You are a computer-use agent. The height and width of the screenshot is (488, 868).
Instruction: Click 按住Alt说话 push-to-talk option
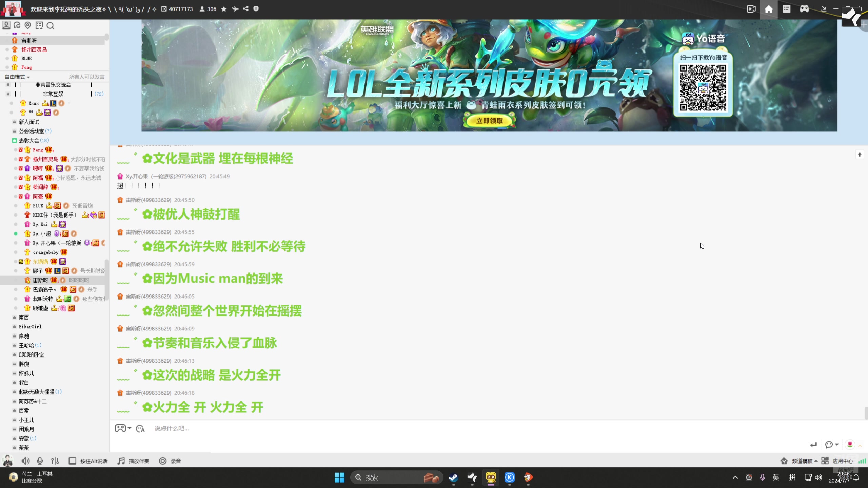click(88, 461)
